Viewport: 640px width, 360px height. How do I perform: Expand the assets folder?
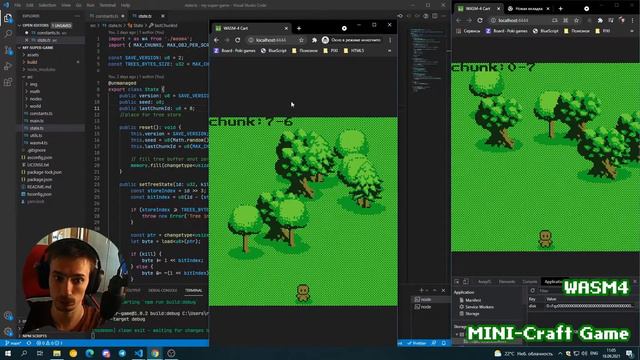point(33,55)
